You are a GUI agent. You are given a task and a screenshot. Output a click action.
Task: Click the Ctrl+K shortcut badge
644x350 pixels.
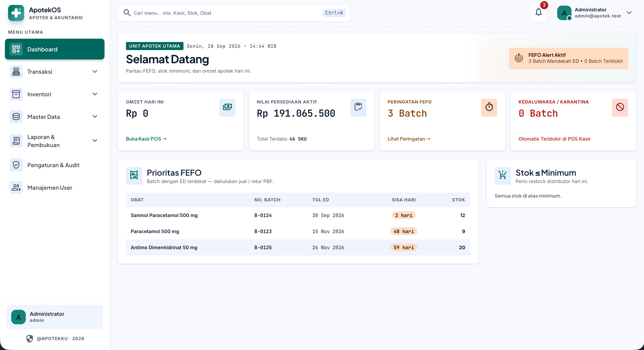(x=334, y=13)
